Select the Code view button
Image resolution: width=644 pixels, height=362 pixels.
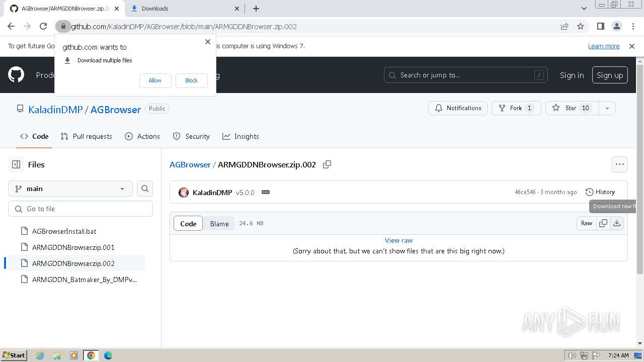click(x=188, y=224)
